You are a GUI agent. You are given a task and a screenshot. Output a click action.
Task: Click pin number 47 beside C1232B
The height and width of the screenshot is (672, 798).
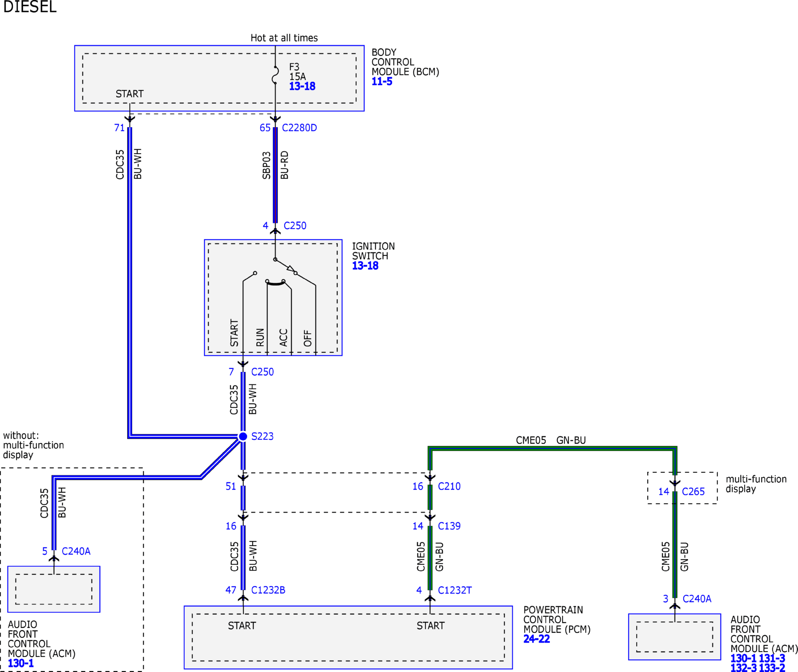[231, 590]
